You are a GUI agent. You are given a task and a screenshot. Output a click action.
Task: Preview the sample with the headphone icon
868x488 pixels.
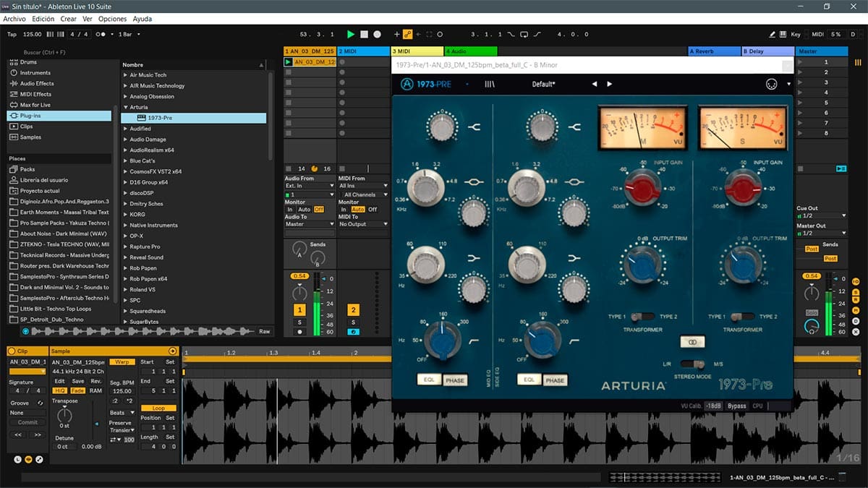coord(26,331)
